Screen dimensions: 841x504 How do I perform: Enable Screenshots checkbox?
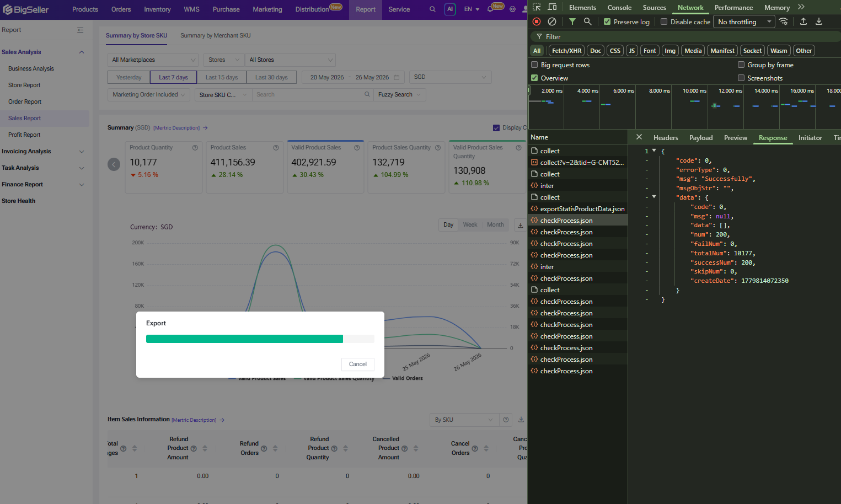[x=741, y=78]
